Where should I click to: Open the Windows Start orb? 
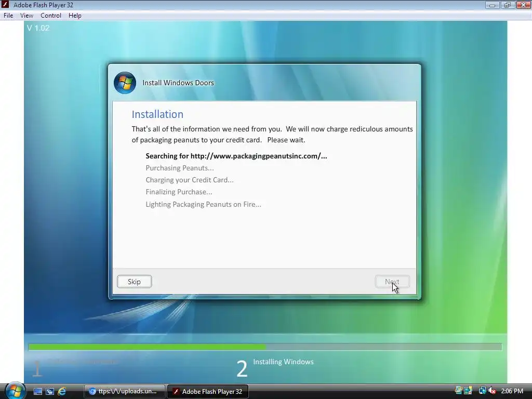15,391
